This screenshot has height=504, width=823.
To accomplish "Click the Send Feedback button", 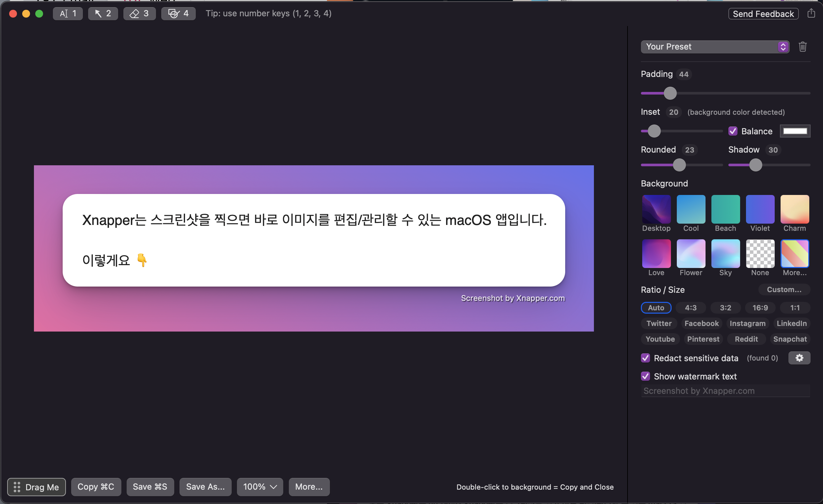I will coord(763,14).
